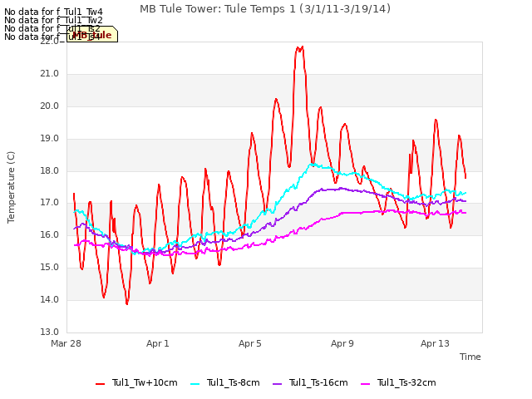Click the Apr 13 x-axis tick label
Screen dimensions: 532x399
pos(435,343)
